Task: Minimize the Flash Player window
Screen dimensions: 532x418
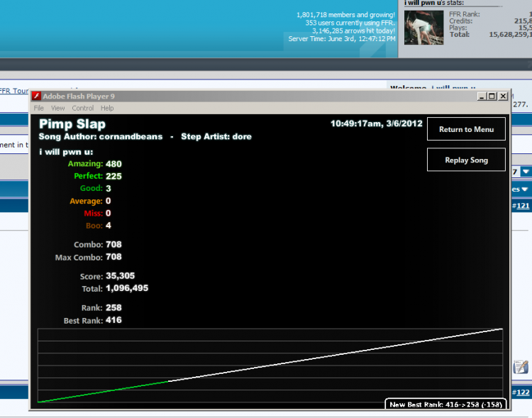Action: (x=482, y=97)
